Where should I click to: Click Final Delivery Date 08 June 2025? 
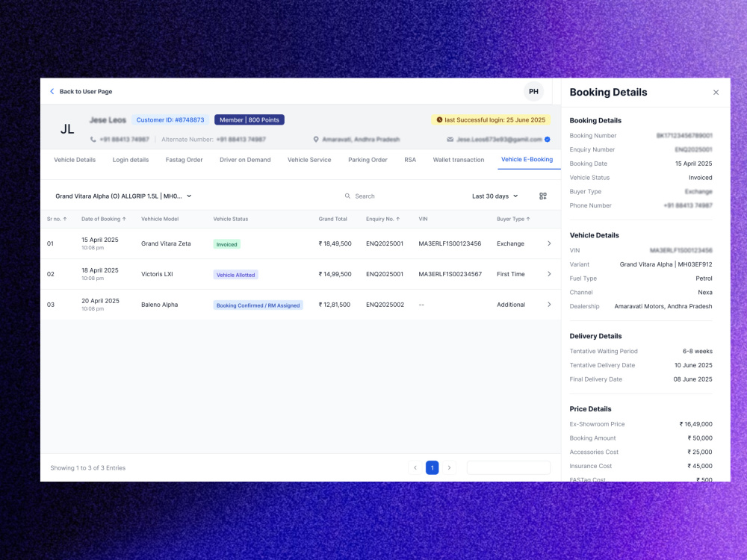pyautogui.click(x=692, y=379)
